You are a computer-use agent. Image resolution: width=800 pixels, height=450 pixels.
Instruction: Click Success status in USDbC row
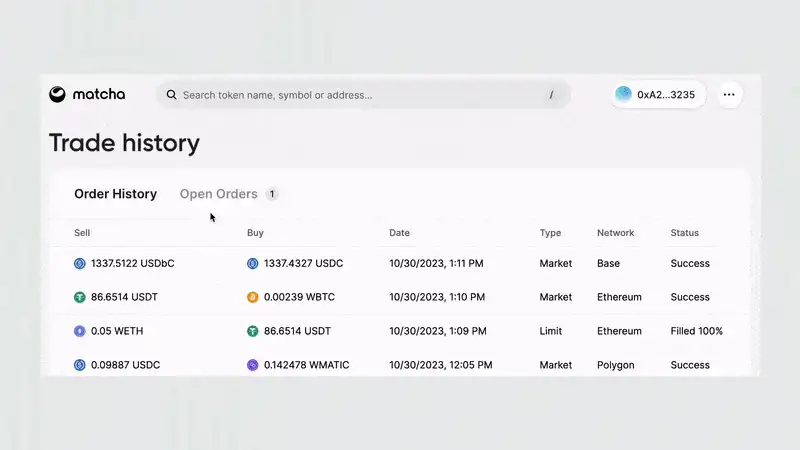click(690, 263)
